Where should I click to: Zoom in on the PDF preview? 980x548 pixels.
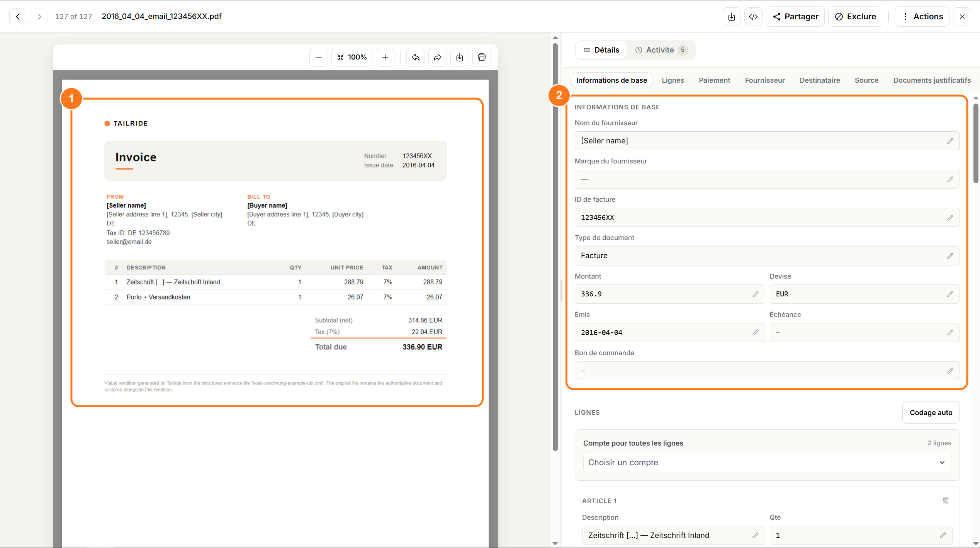click(x=385, y=57)
